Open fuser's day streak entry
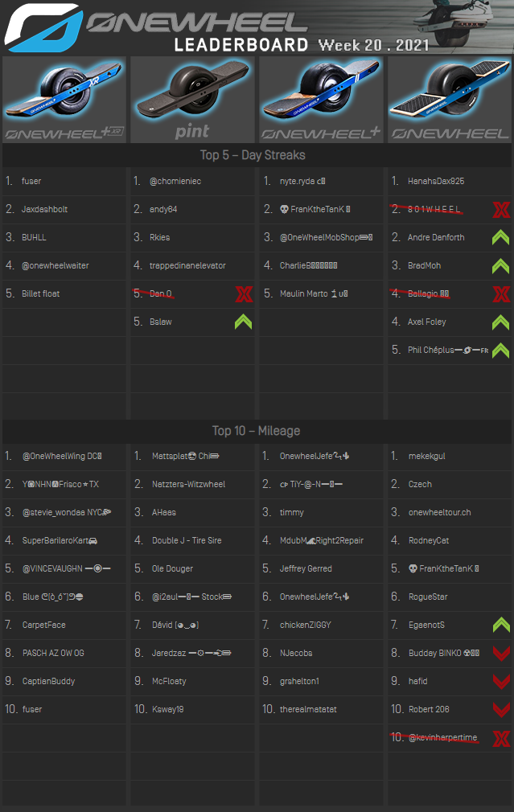Viewport: 514px width, 812px height. pos(31,182)
